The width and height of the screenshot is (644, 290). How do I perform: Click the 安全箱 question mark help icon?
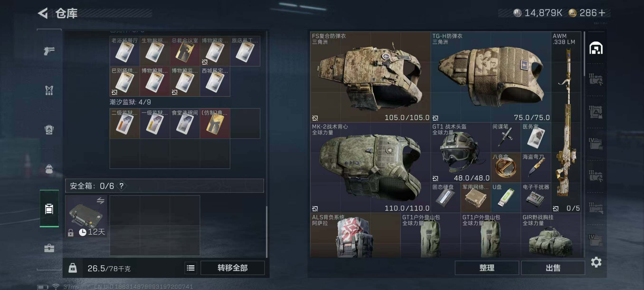point(121,186)
